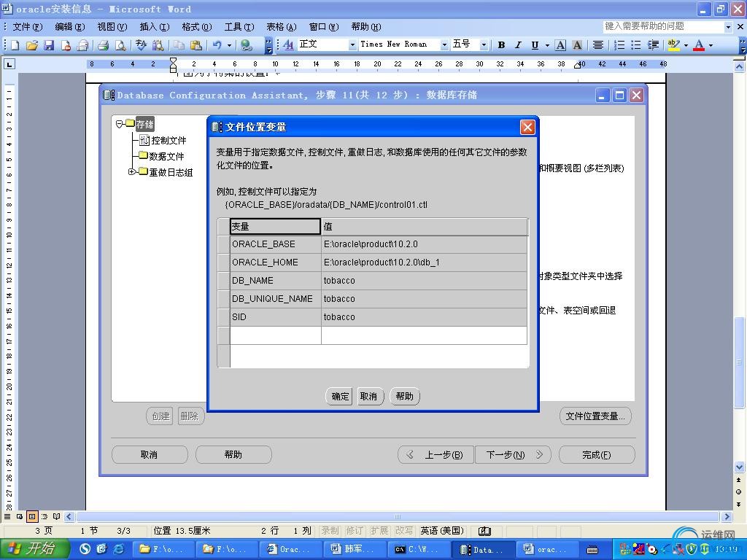Open the C:\W command prompt taskbar item
Screen dimensions: 747x560
click(x=417, y=549)
